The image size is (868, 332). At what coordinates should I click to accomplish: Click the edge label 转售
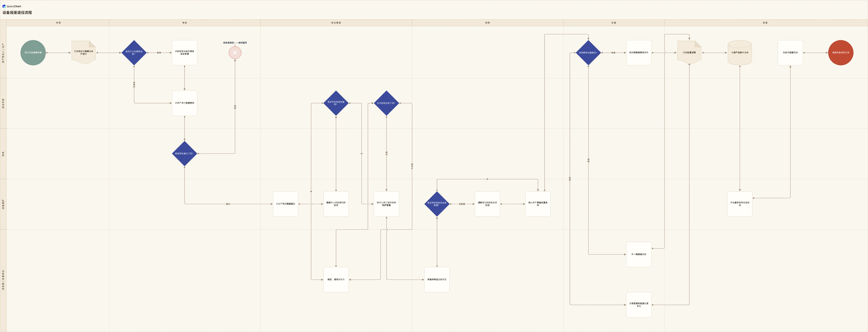coord(613,53)
